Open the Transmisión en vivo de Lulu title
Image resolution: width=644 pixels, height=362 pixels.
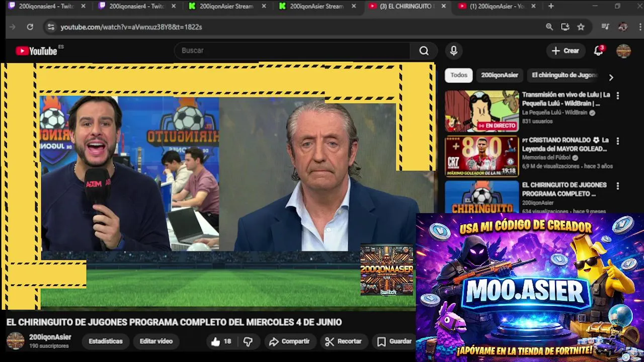(566, 99)
